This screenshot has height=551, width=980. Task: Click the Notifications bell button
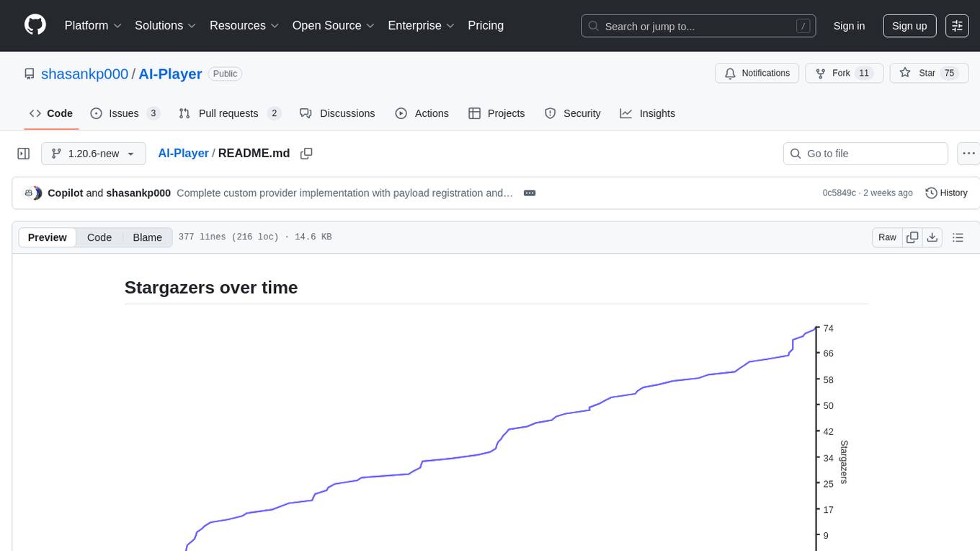pyautogui.click(x=757, y=73)
